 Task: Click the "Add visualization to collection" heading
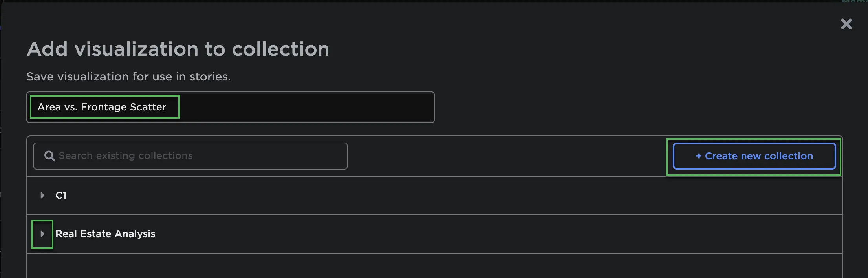point(178,49)
